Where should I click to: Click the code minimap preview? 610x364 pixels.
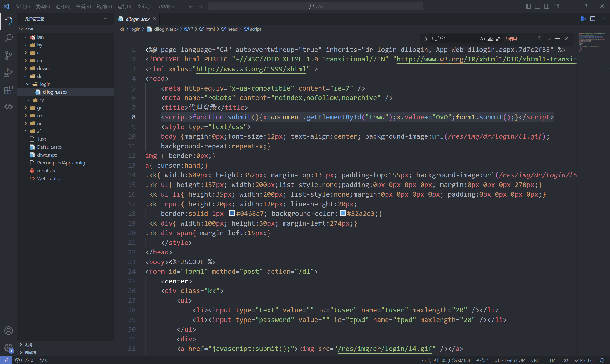coord(591,42)
